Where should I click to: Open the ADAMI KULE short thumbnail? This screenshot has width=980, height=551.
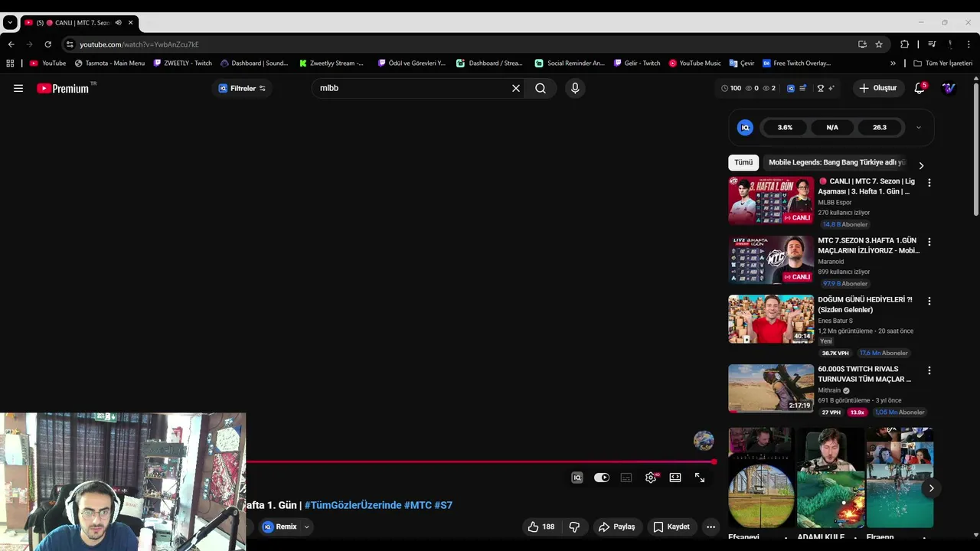[x=831, y=478]
